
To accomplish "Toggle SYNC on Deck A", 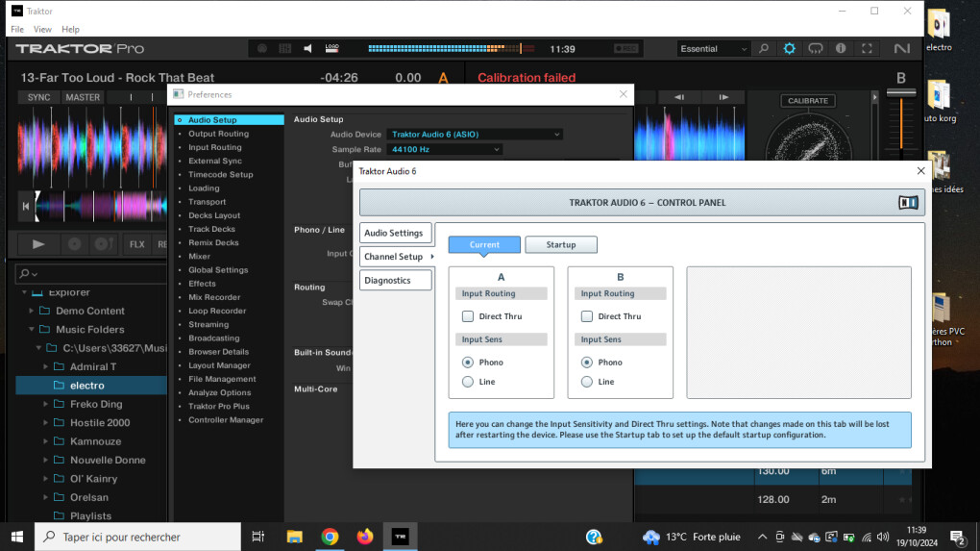I will pos(38,97).
